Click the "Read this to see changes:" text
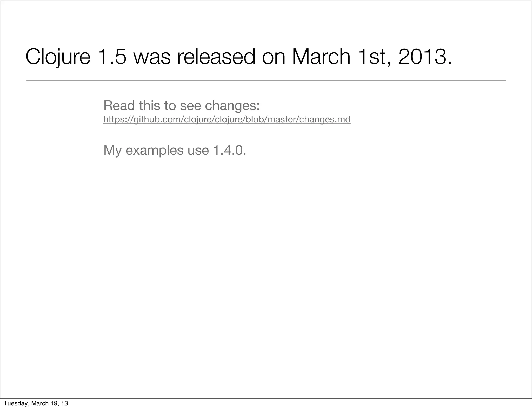Screen dimensions: 532x409 tap(181, 105)
